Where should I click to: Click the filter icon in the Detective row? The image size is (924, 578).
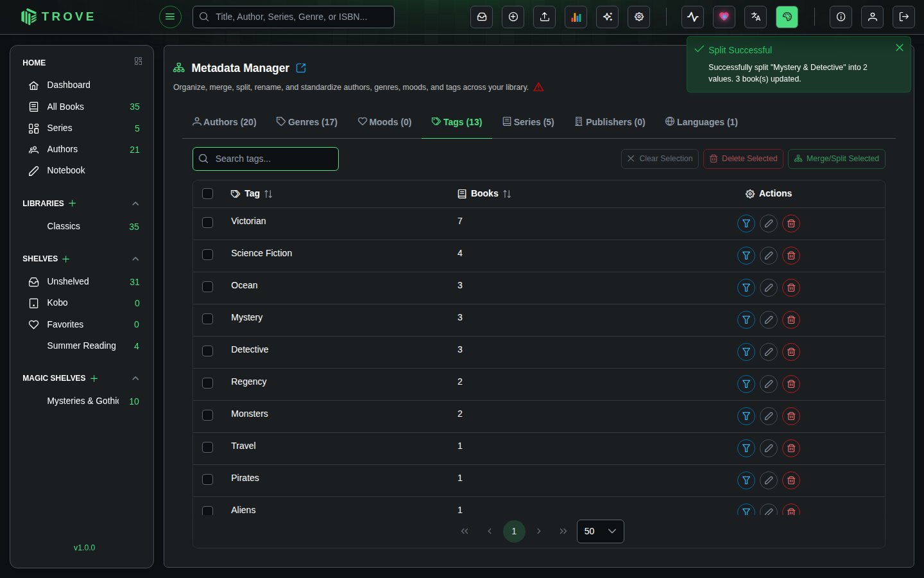point(746,352)
